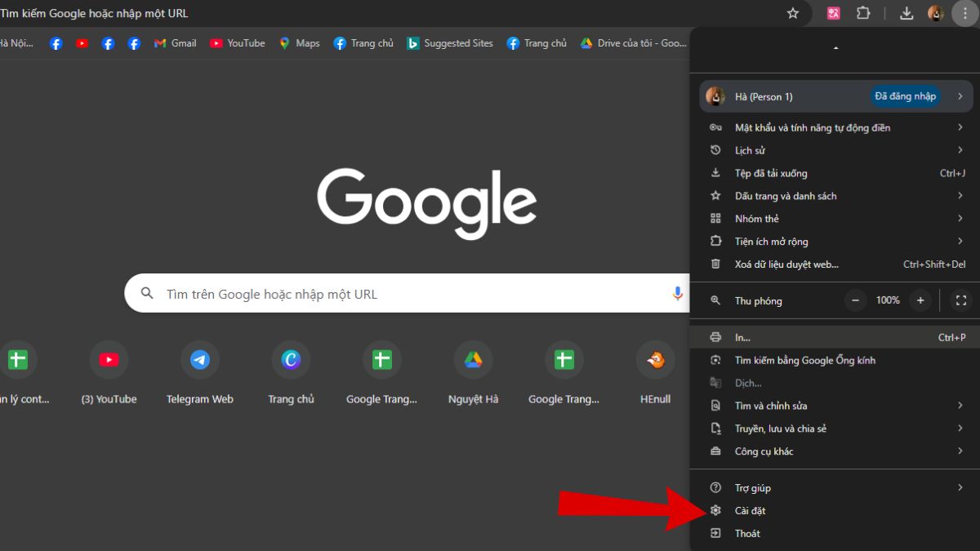Open the Maps bookmark
This screenshot has height=551, width=980.
click(x=299, y=43)
